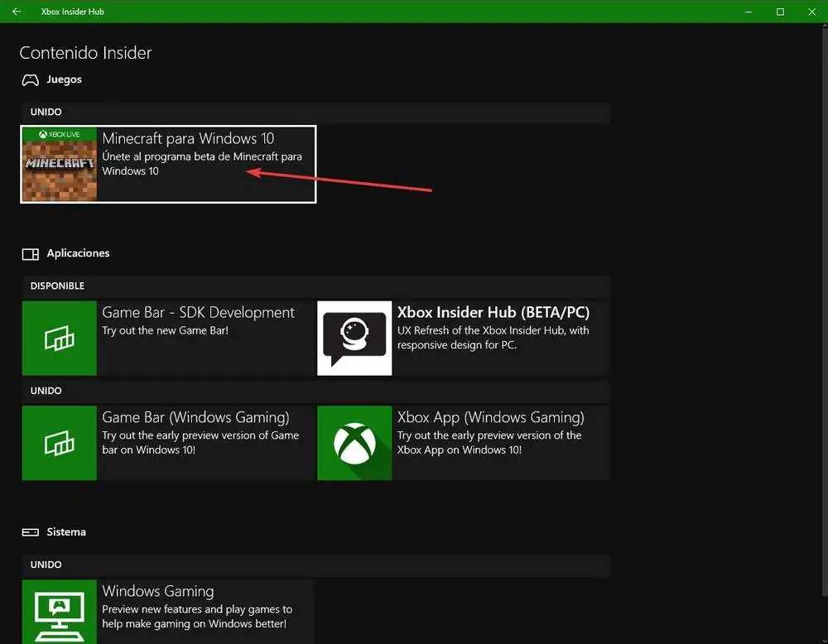Open 'Windows Gaming' title
The image size is (828, 644).
pos(158,591)
